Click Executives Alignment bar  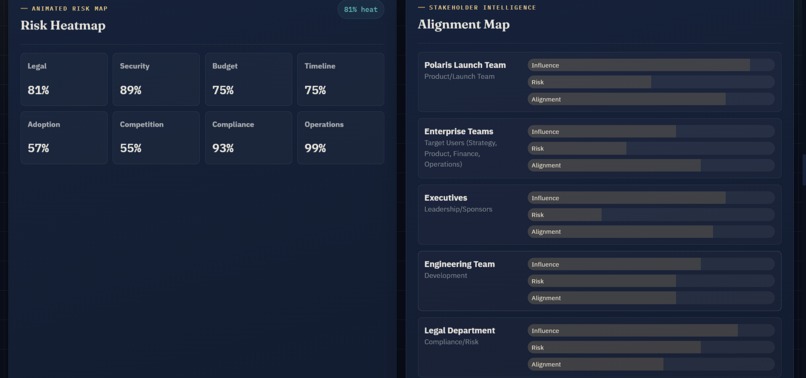click(651, 232)
